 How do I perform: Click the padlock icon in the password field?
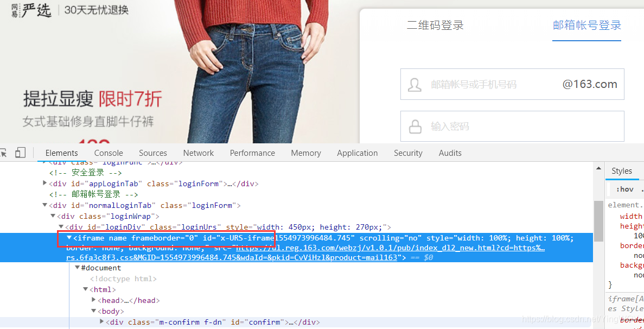[415, 126]
